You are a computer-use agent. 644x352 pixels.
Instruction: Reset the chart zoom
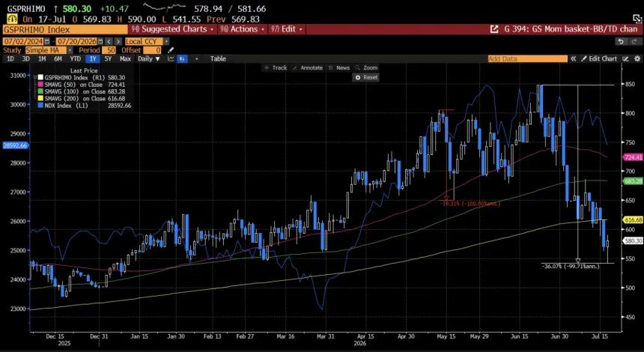coord(366,77)
